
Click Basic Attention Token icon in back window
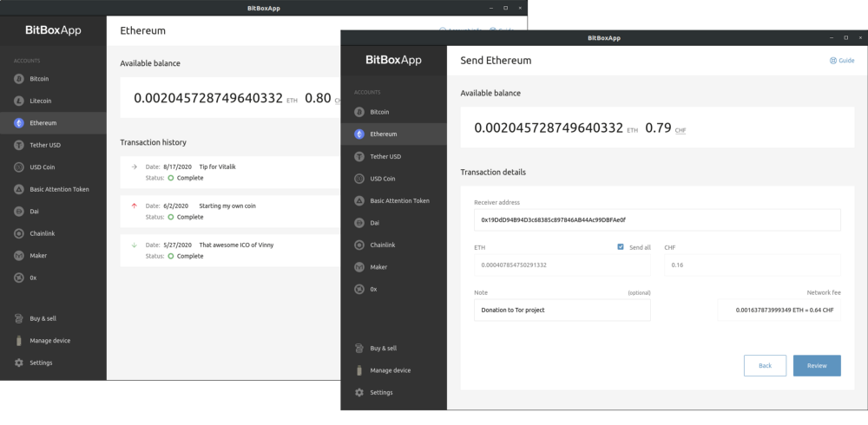coord(19,189)
